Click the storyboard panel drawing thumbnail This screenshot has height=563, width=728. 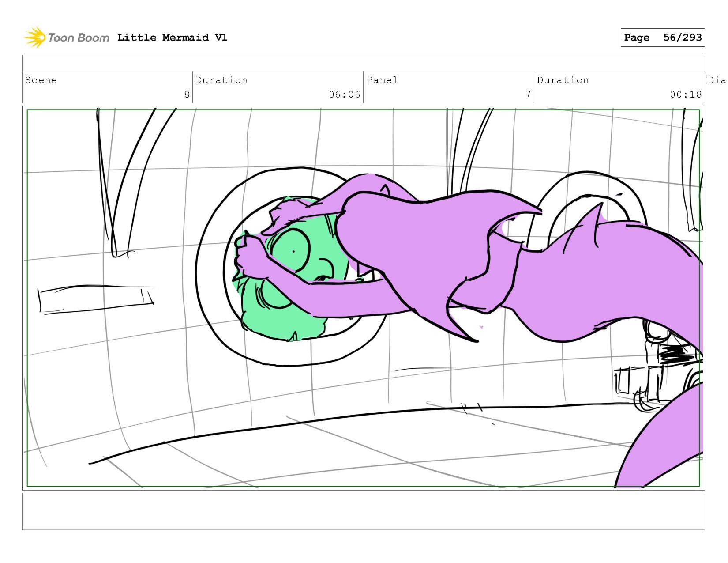click(363, 298)
